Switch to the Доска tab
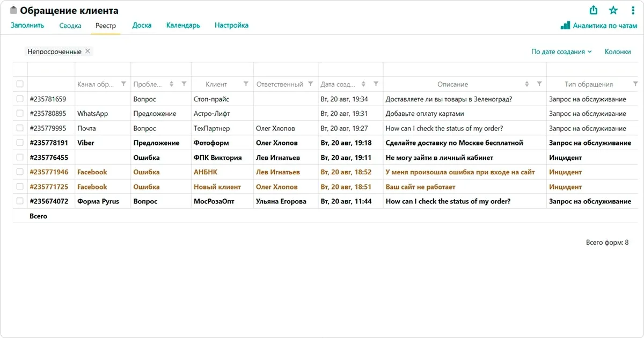Image resolution: width=644 pixels, height=338 pixels. coord(142,25)
